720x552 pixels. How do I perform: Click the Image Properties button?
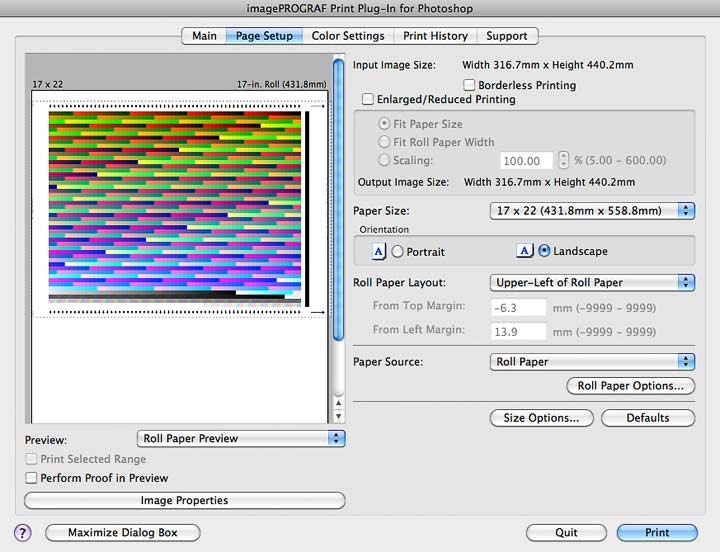(x=185, y=500)
